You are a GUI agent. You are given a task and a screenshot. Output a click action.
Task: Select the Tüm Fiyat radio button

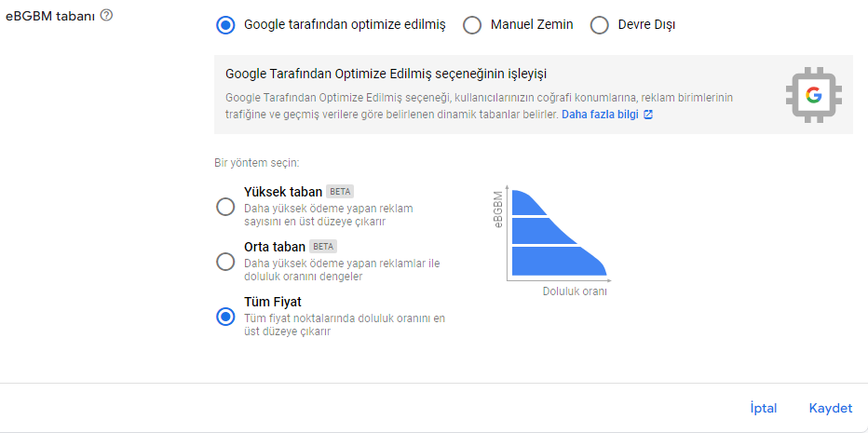click(224, 317)
